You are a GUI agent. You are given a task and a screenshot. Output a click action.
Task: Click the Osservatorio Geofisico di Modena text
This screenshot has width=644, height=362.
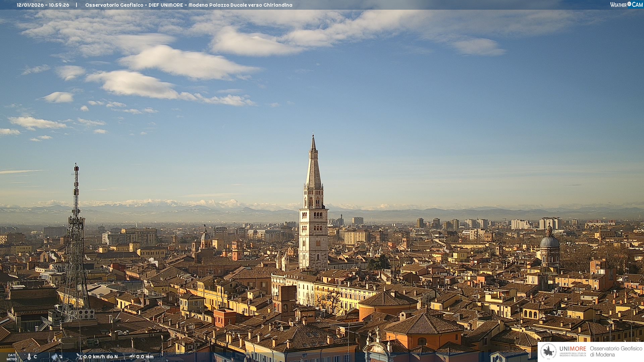(x=616, y=351)
